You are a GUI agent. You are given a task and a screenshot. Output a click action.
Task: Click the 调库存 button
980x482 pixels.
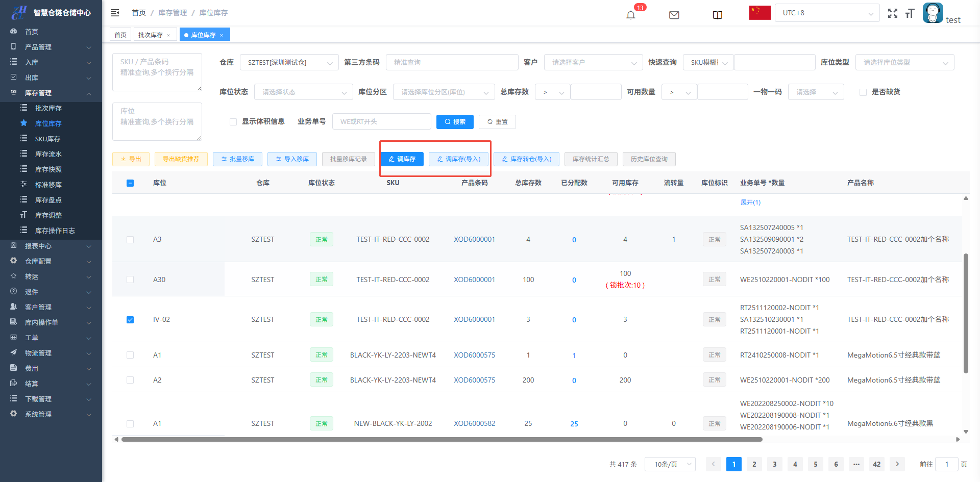pyautogui.click(x=402, y=159)
